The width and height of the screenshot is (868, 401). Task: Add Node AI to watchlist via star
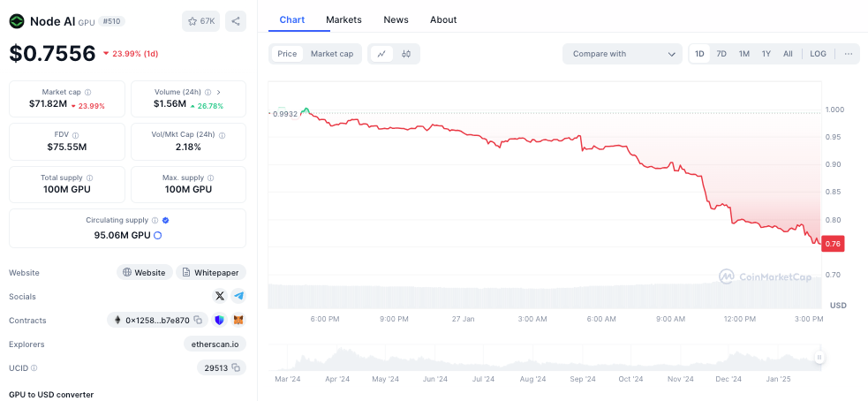pyautogui.click(x=192, y=21)
